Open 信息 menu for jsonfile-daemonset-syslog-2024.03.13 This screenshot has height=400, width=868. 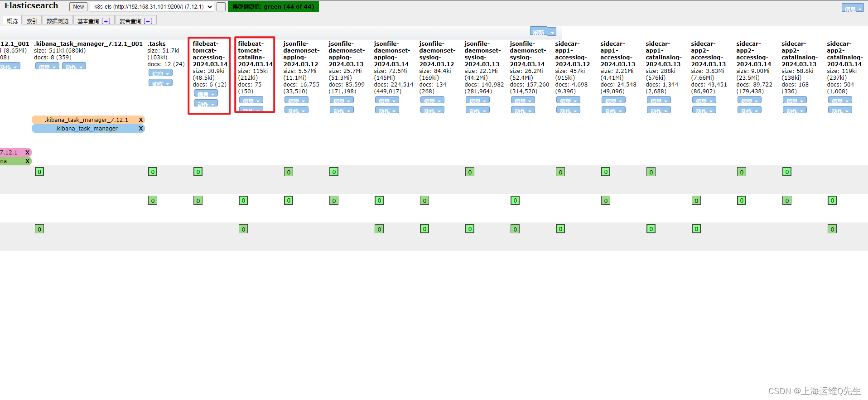(477, 100)
